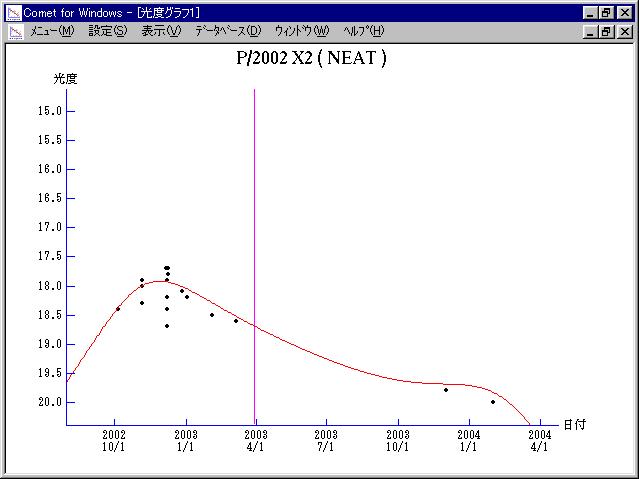Viewport: 639px width, 479px height.
Task: Click the 光度 vertical axis label
Action: [65, 78]
